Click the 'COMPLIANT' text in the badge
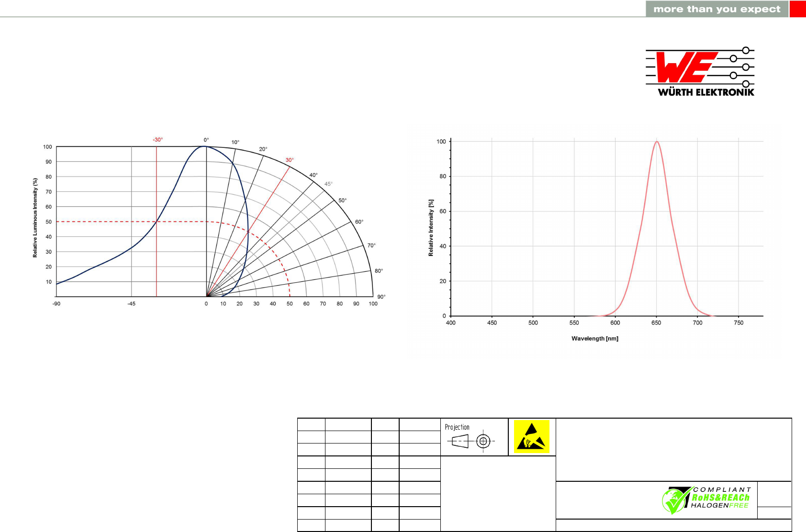 pyautogui.click(x=722, y=490)
